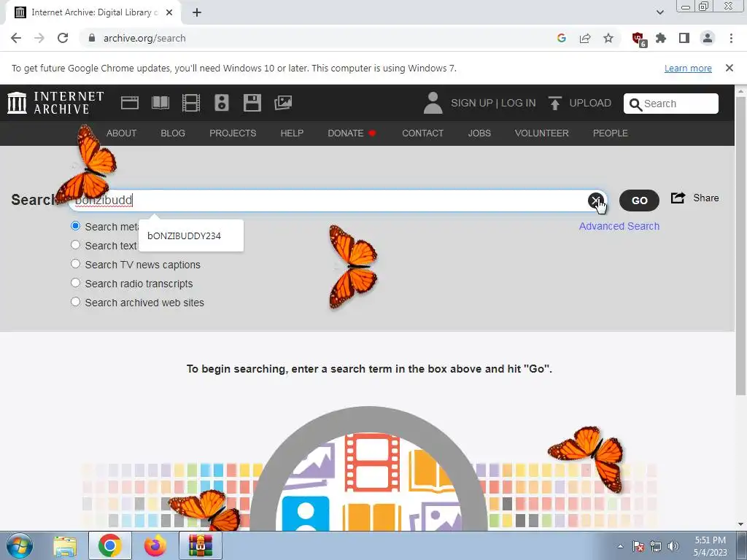Reload the page
The image size is (747, 560).
(63, 38)
